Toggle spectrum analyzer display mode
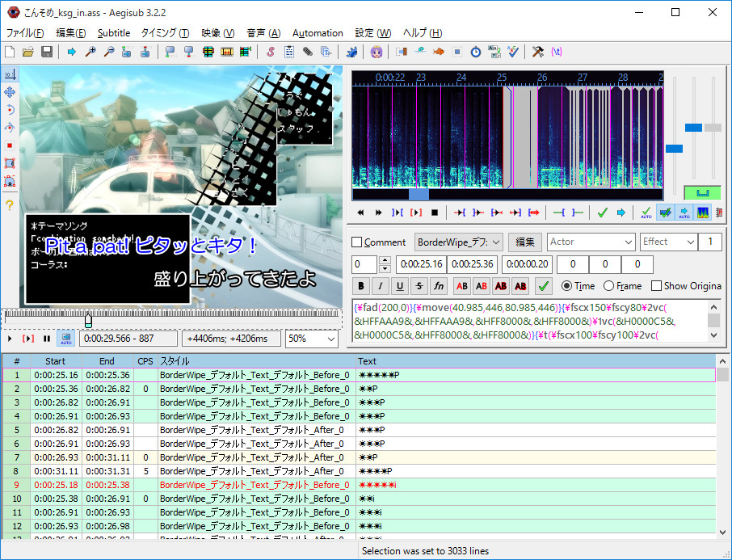Screen dimensions: 732x560 [703, 213]
